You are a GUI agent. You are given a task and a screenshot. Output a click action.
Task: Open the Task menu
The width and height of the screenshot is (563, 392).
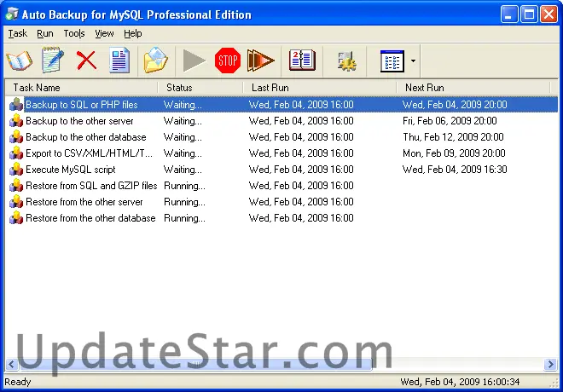coord(18,34)
